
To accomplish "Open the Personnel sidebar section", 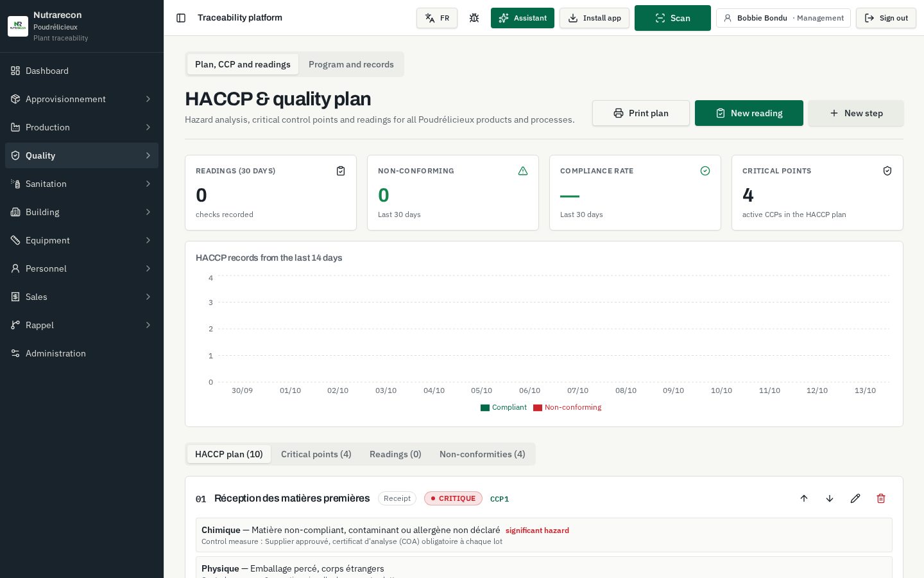I will click(x=81, y=268).
